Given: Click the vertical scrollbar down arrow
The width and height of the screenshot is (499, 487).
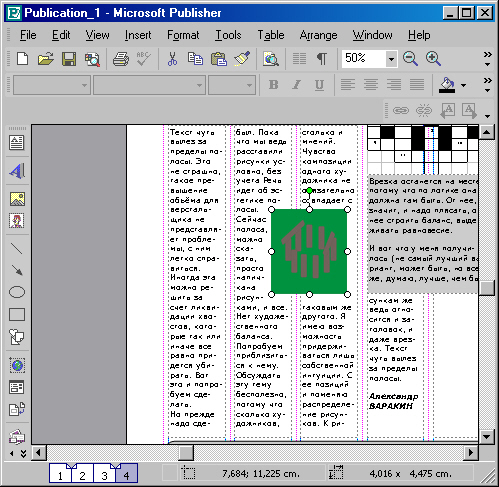Looking at the screenshot, I should [x=486, y=436].
